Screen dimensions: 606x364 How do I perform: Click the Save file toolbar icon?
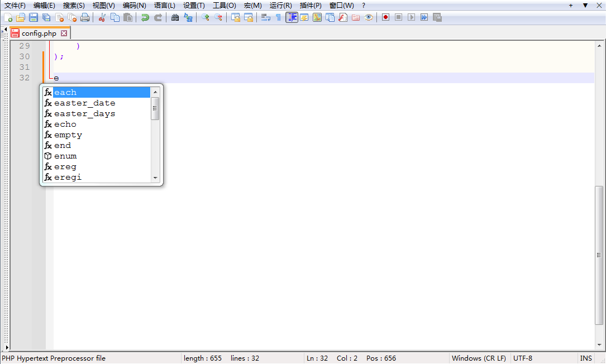(x=34, y=17)
